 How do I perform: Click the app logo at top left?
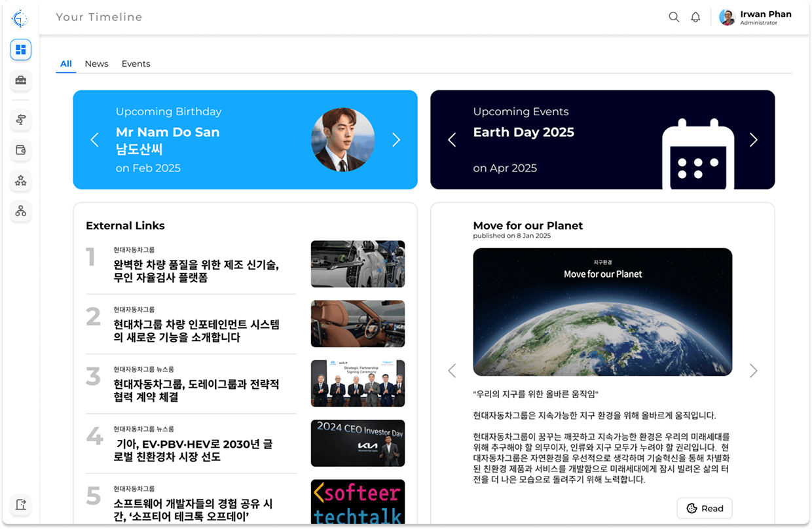click(20, 19)
